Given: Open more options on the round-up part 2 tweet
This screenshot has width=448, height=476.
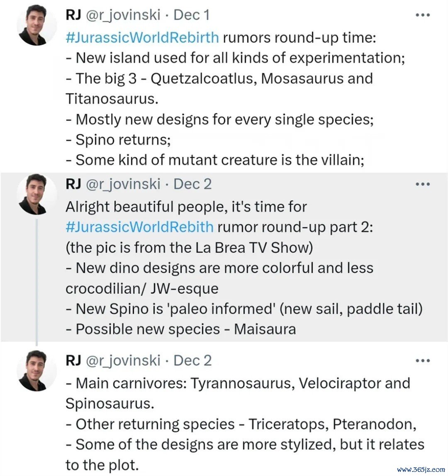Looking at the screenshot, I should pos(422,184).
